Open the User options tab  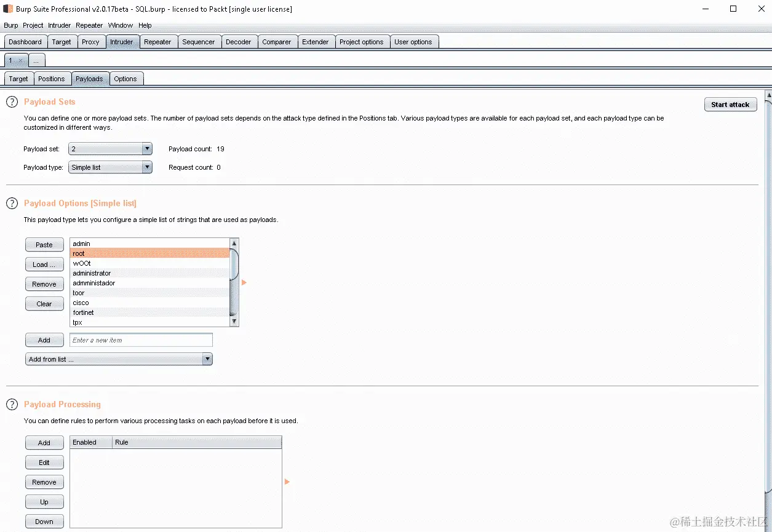click(413, 42)
